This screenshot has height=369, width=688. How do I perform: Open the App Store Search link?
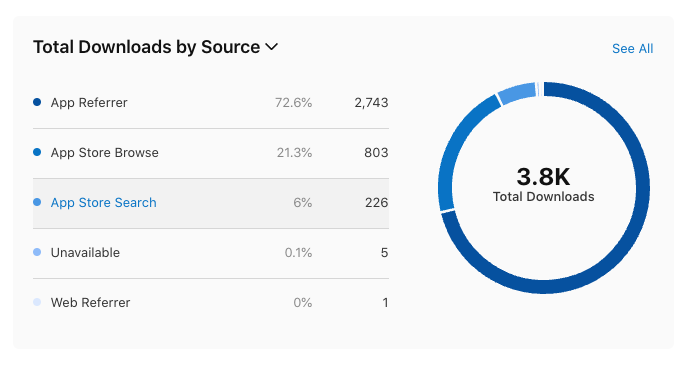point(104,203)
